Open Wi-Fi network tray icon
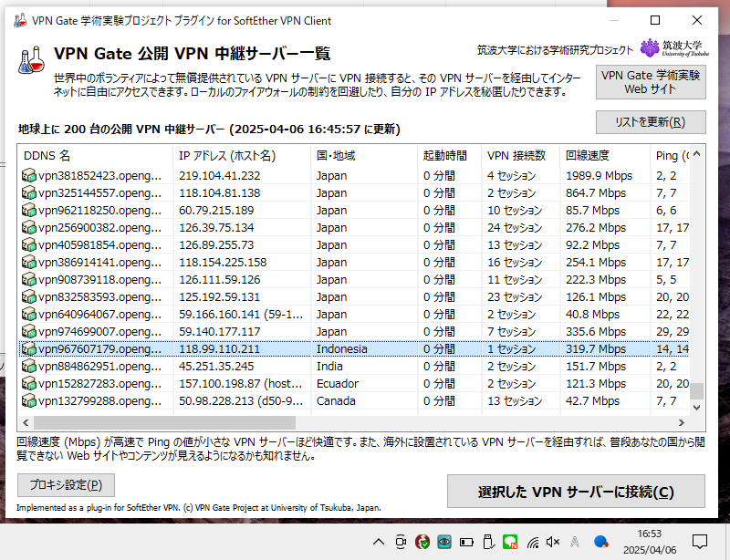730x560 pixels. pos(533,542)
